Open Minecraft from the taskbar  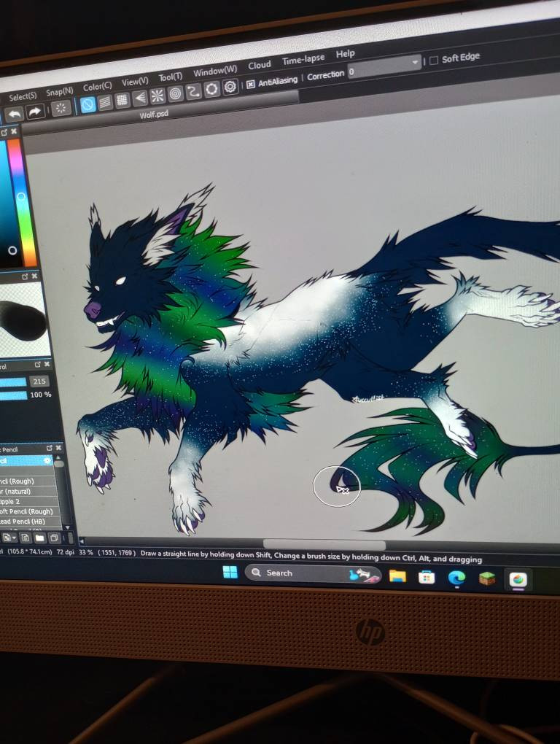(x=487, y=578)
